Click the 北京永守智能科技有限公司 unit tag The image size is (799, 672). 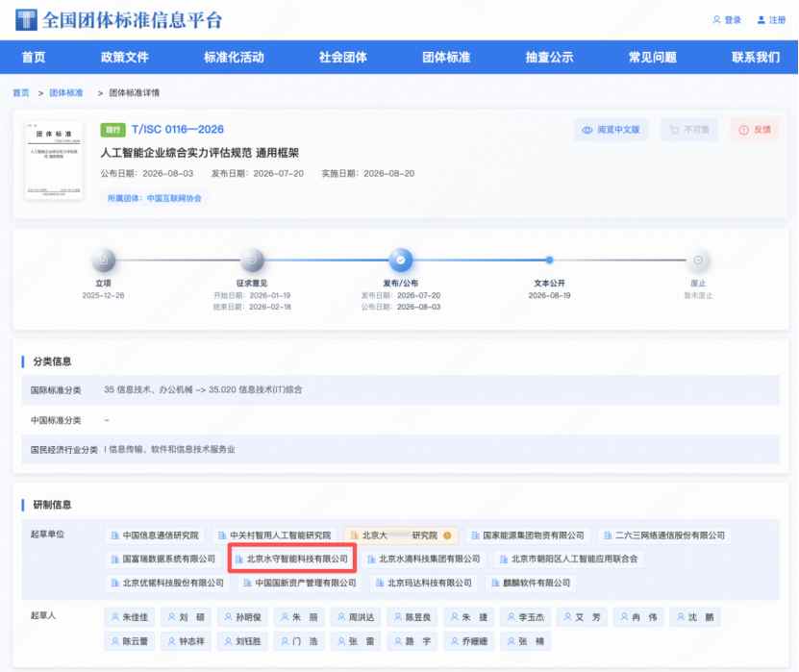pyautogui.click(x=291, y=559)
